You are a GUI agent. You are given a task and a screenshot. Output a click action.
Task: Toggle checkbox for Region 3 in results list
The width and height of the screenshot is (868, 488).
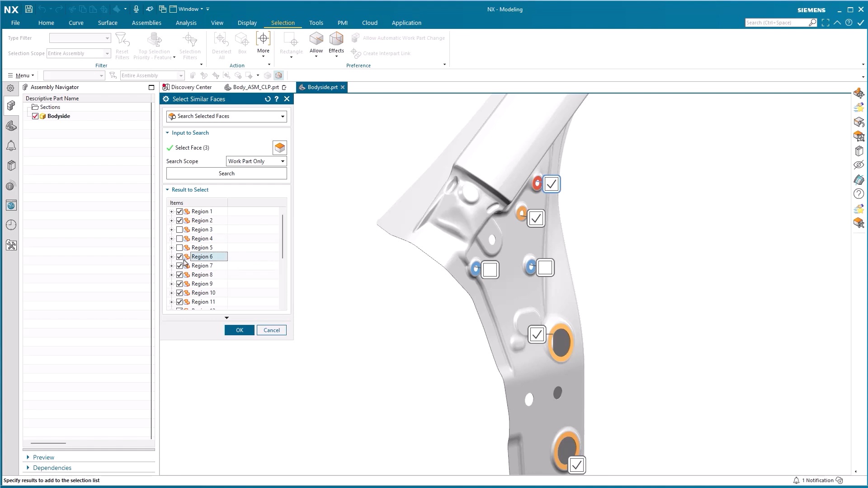180,230
